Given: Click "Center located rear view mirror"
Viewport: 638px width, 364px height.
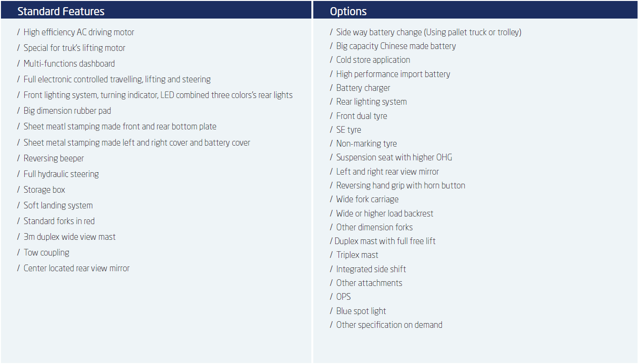Looking at the screenshot, I should [x=77, y=268].
